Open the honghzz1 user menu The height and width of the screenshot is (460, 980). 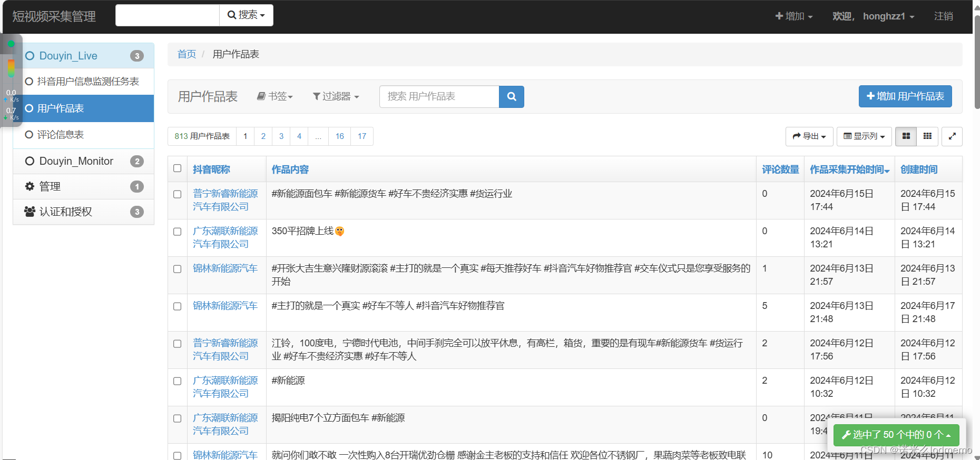pos(873,16)
